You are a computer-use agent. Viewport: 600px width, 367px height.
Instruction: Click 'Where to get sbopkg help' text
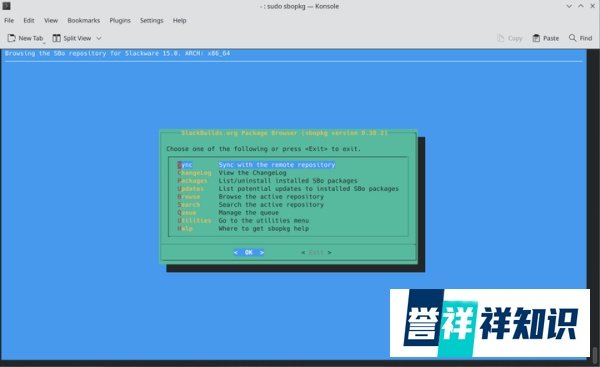[x=264, y=229]
